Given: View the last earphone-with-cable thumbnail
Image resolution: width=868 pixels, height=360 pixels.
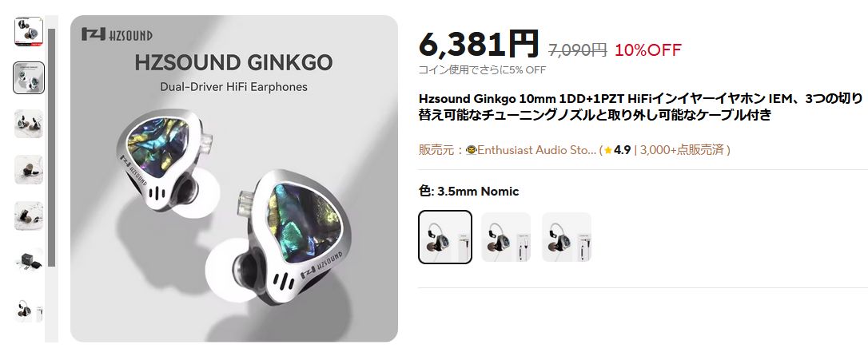Looking at the screenshot, I should point(28,311).
